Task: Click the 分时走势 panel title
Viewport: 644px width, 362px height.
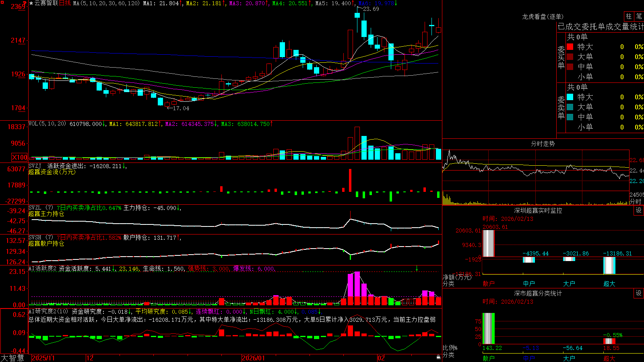Action: (543, 144)
